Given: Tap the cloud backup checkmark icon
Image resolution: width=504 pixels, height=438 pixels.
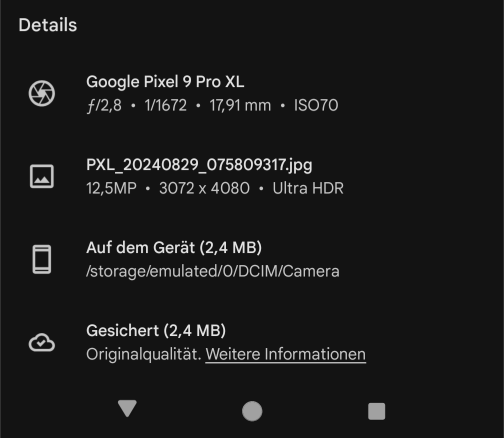Looking at the screenshot, I should coord(41,343).
